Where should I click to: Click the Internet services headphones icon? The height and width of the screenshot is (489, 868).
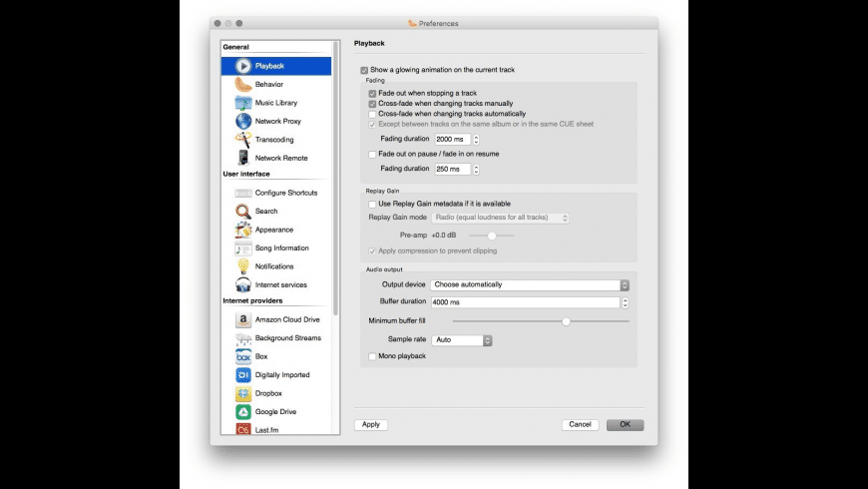[242, 284]
